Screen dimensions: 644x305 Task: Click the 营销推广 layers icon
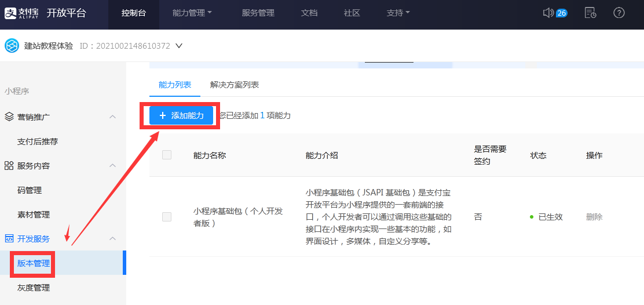click(9, 117)
